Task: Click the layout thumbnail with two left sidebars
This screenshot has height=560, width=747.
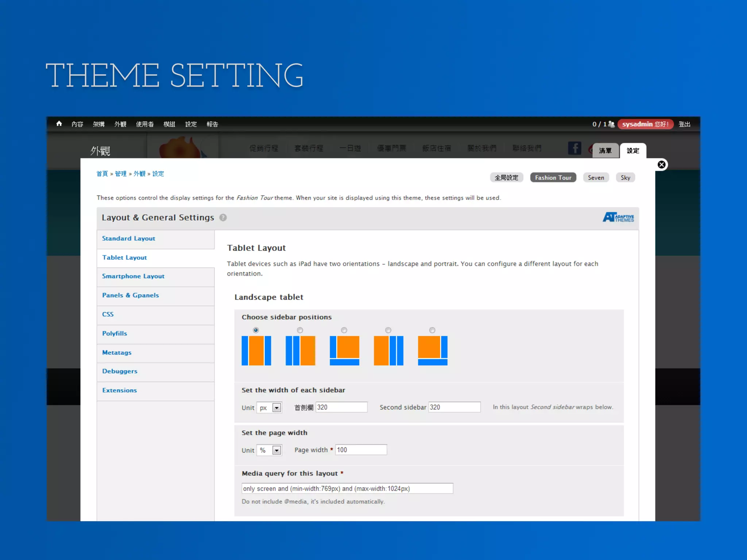Action: 300,351
